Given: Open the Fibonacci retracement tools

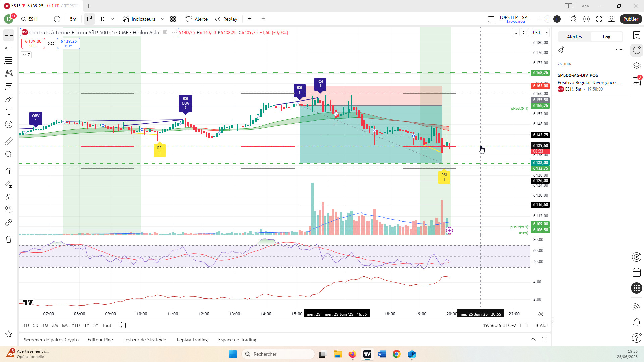Looking at the screenshot, I should point(9,61).
